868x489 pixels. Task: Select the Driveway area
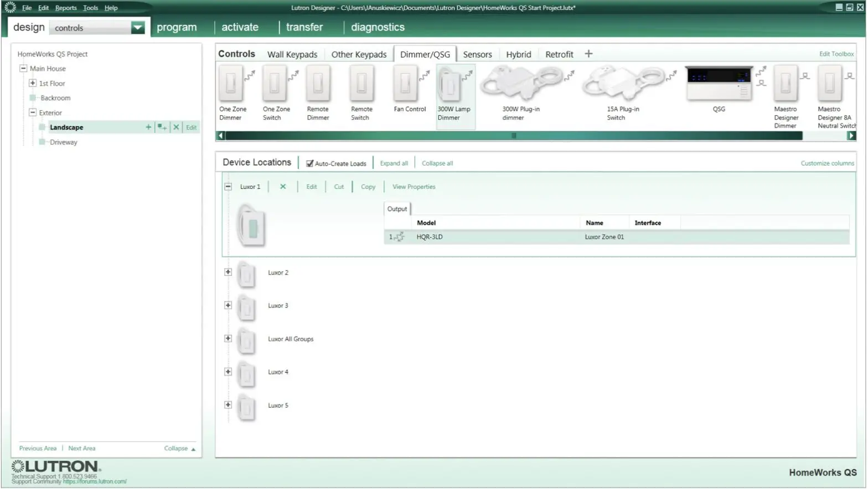[64, 142]
